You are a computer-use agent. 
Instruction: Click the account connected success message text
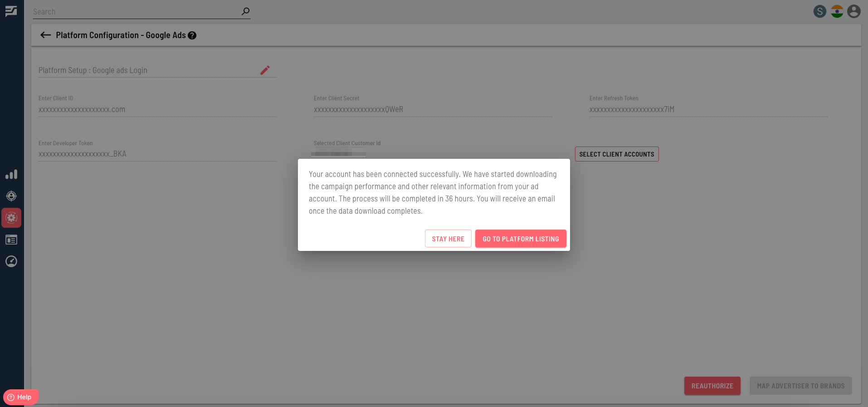[x=433, y=192]
